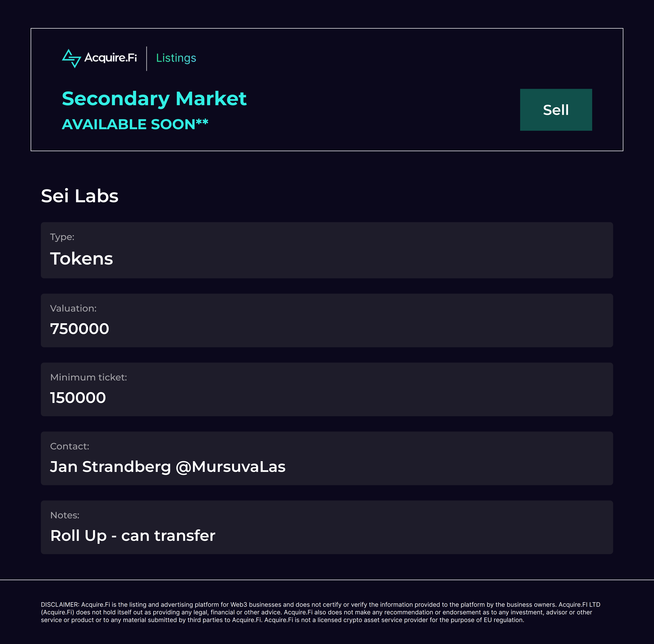Click the Acquire.Fi triangle logo icon

71,58
